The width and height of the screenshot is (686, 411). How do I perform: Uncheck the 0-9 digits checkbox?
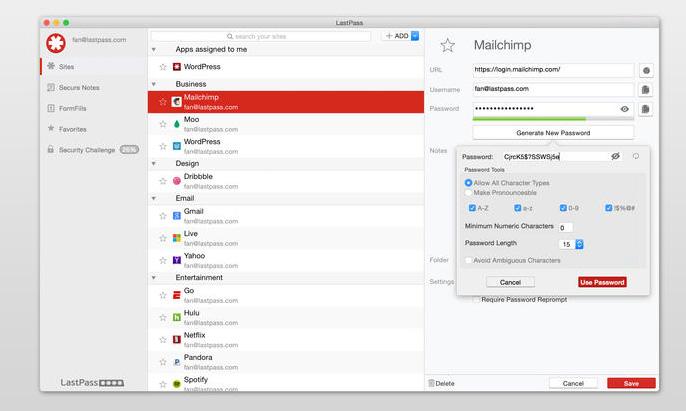point(563,208)
